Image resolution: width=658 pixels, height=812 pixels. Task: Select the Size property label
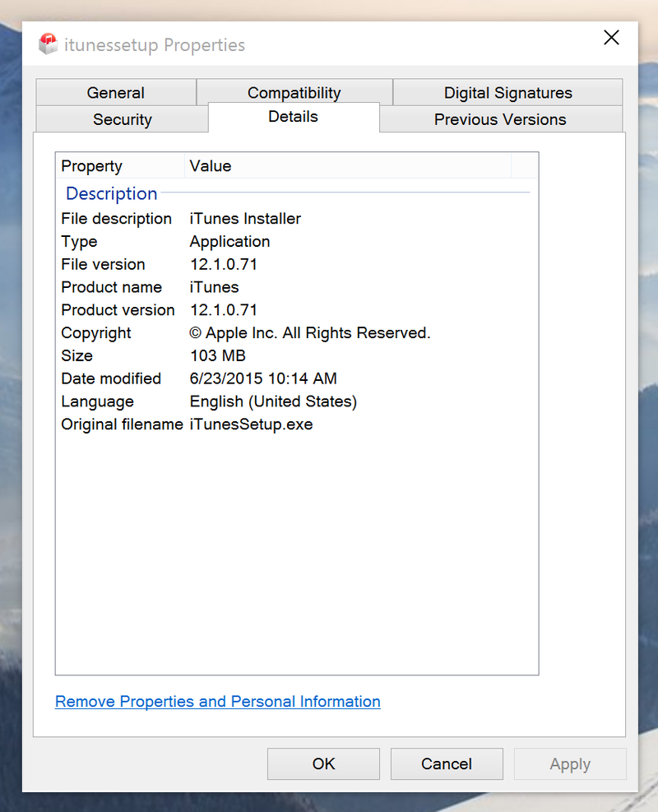pyautogui.click(x=76, y=355)
